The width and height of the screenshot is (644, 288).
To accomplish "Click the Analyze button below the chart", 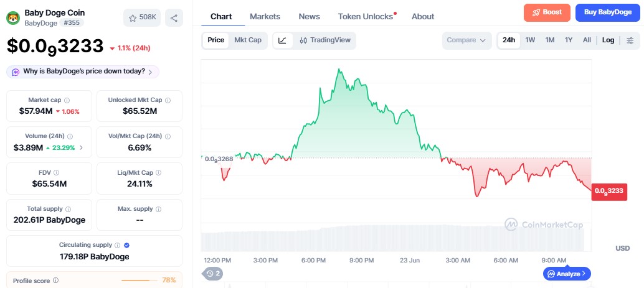I will 567,274.
